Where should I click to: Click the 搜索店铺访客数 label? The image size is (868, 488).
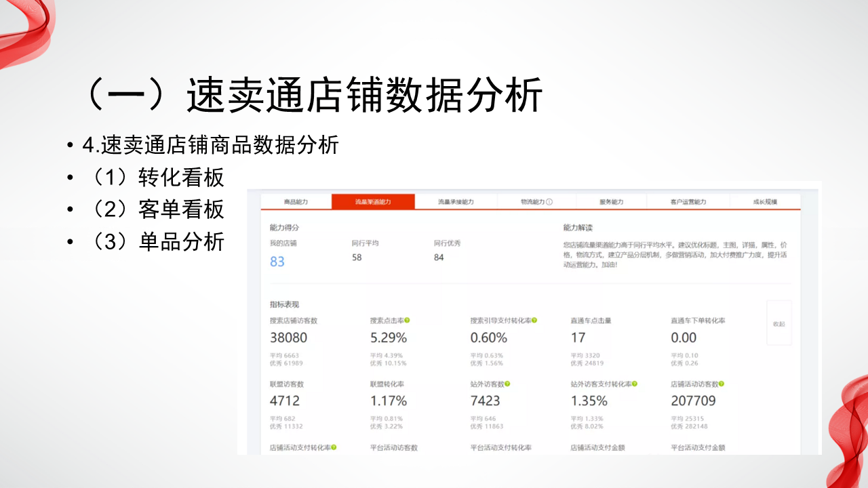click(x=294, y=321)
